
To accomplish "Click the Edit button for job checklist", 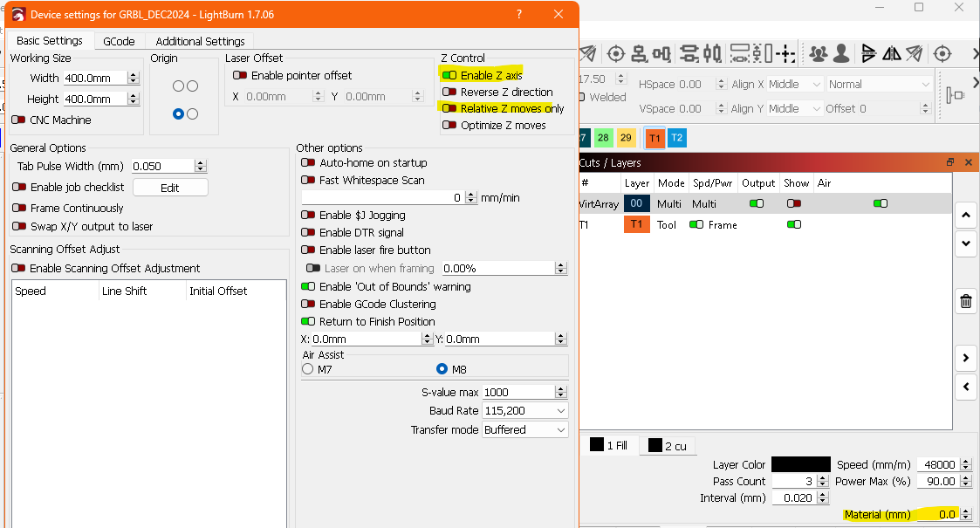I will pos(170,188).
